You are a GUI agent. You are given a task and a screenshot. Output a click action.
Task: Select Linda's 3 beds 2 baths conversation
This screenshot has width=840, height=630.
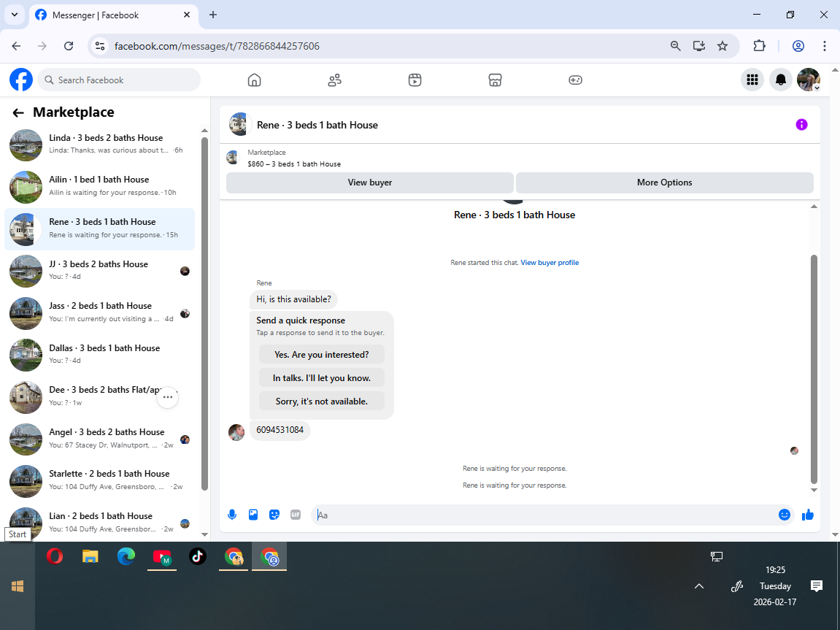pyautogui.click(x=100, y=145)
